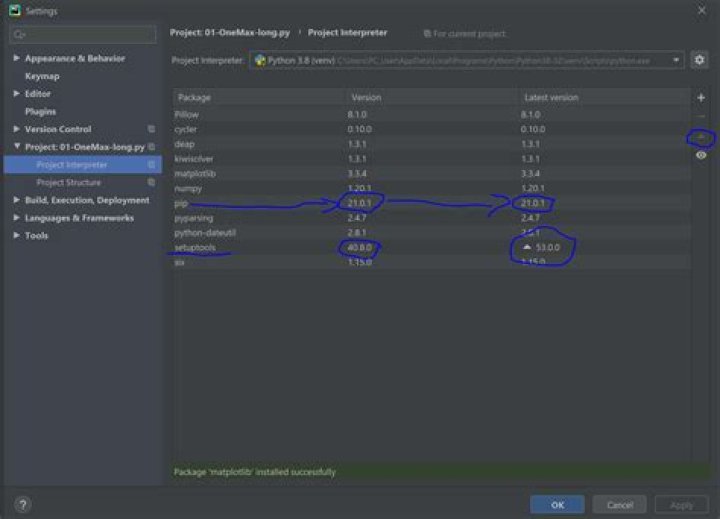The height and width of the screenshot is (519, 720).
Task: Select the kiwisolver package row
Action: tap(432, 158)
